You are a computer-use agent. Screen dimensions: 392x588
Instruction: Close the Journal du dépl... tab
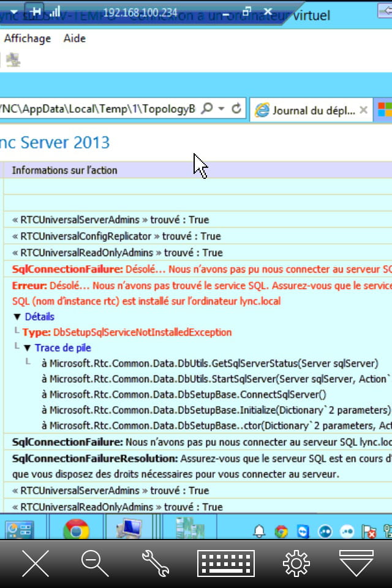[x=363, y=110]
